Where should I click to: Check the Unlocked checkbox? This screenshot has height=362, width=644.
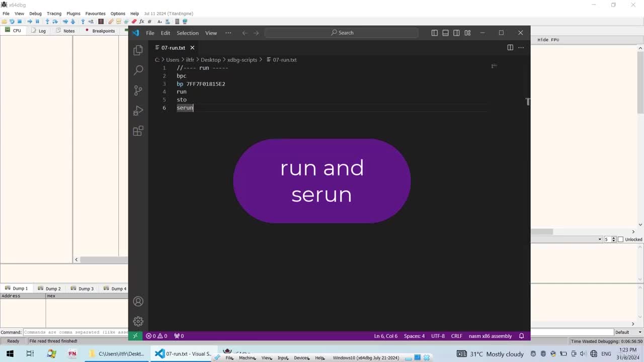click(x=620, y=239)
